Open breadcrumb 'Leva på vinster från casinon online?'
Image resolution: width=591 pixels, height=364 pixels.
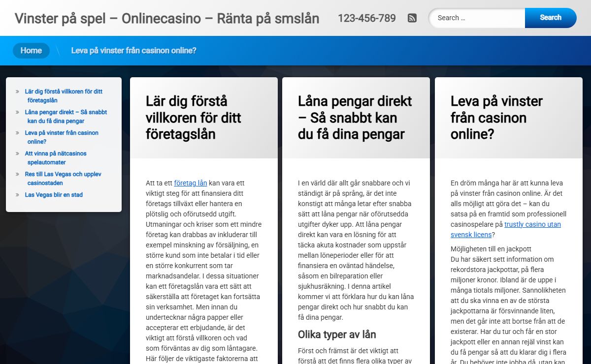coord(134,51)
